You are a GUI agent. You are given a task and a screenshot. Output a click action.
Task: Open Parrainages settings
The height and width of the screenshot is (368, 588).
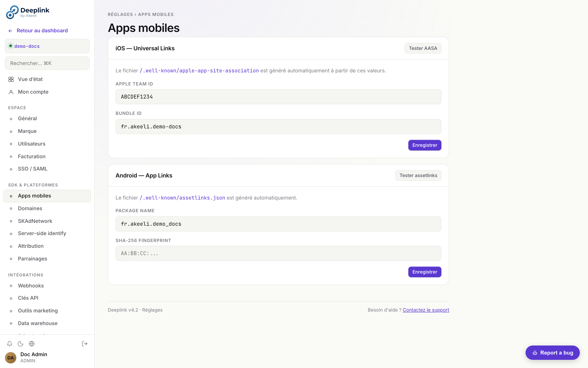pos(47,259)
